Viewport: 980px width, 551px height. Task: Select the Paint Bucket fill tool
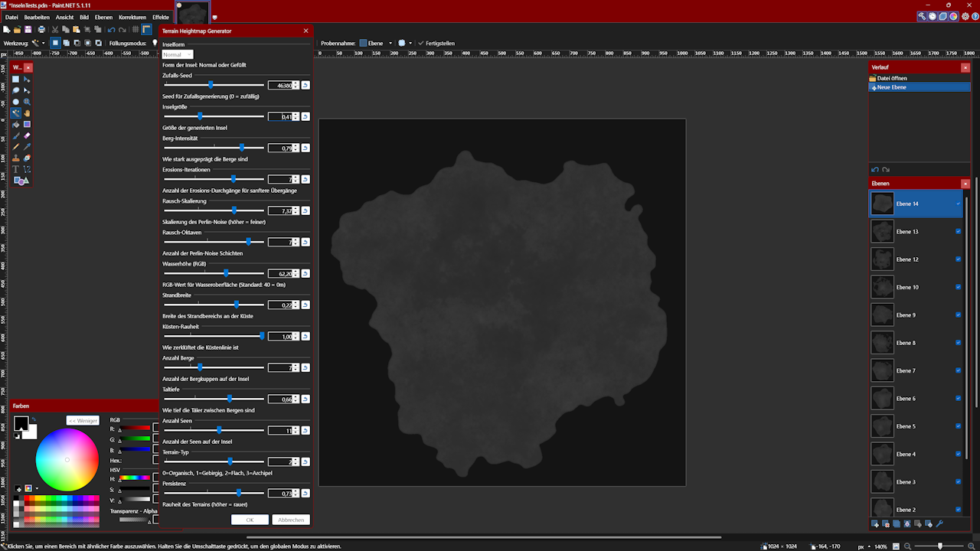click(16, 124)
